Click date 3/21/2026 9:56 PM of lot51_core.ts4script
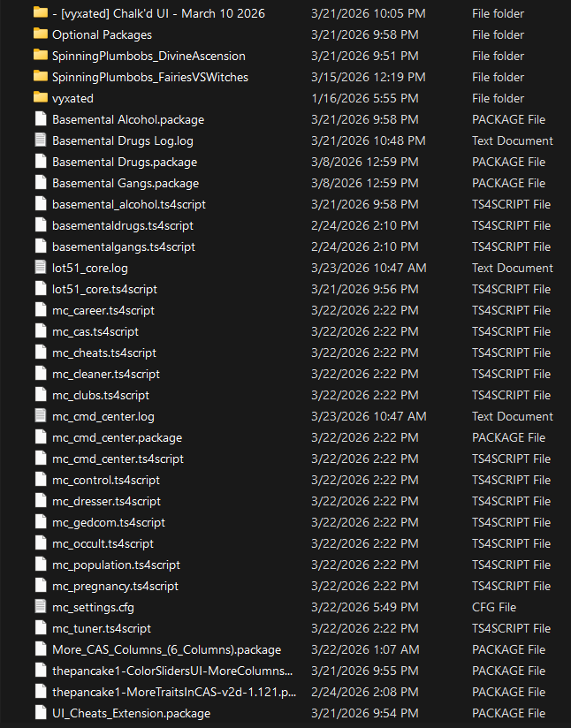 click(365, 289)
